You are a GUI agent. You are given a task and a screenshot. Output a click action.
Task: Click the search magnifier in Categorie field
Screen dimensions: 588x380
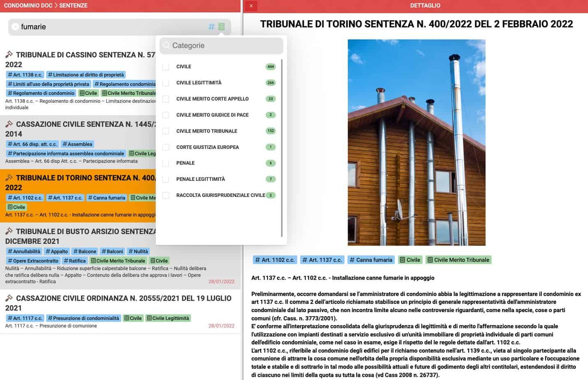point(166,45)
